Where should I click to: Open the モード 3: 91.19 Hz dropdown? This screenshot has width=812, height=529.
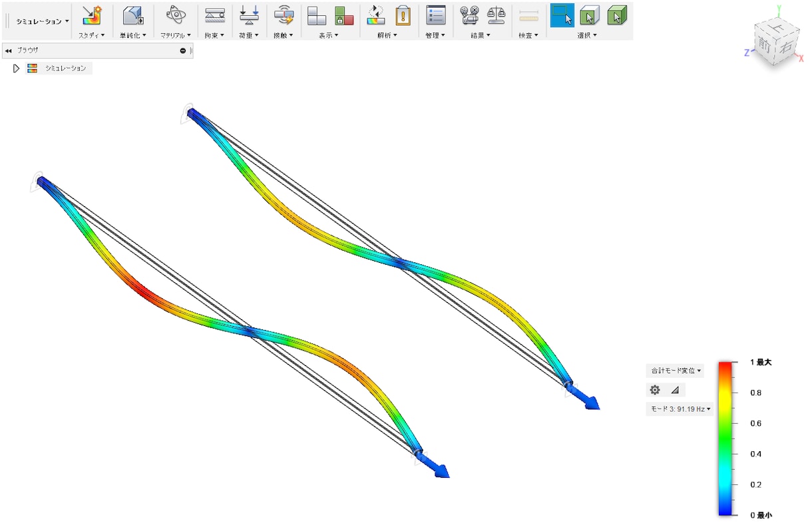(680, 409)
